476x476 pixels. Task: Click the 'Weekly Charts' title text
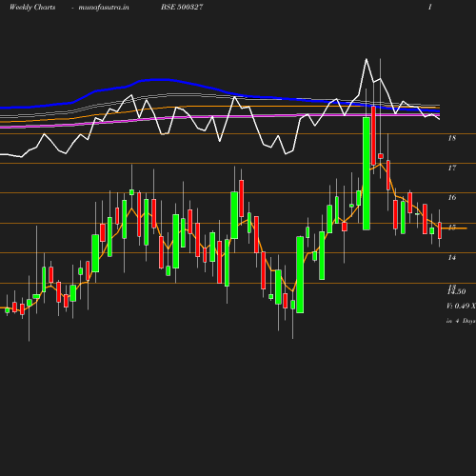click(32, 7)
